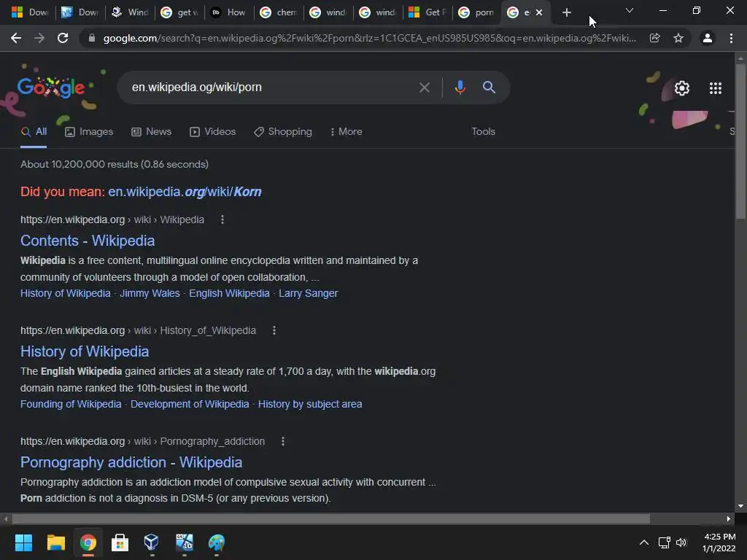Open the VirtualBox taskbar icon
The image size is (747, 560).
(152, 542)
